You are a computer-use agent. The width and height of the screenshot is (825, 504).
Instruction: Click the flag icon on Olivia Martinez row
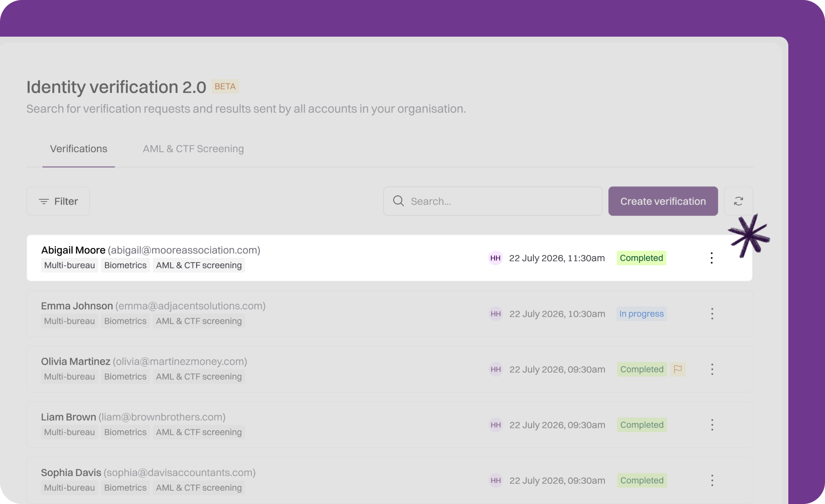[678, 369]
